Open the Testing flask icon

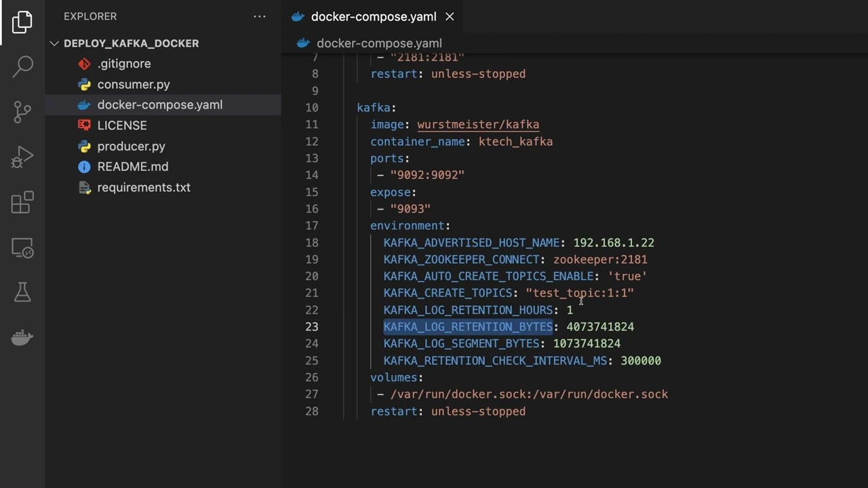(x=22, y=292)
